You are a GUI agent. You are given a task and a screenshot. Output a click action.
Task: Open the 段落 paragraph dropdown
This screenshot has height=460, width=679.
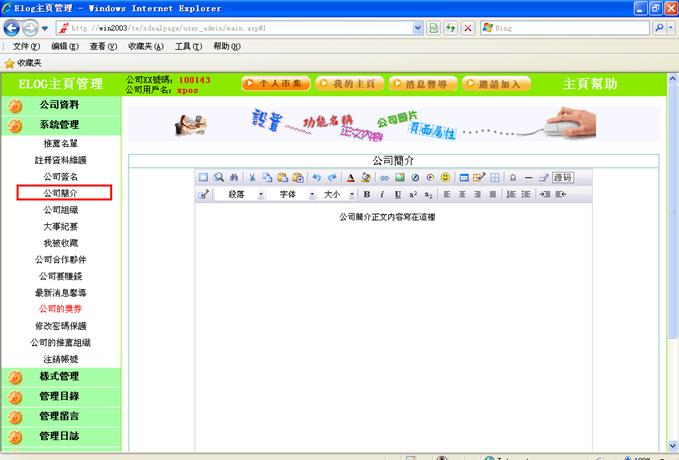pyautogui.click(x=243, y=194)
